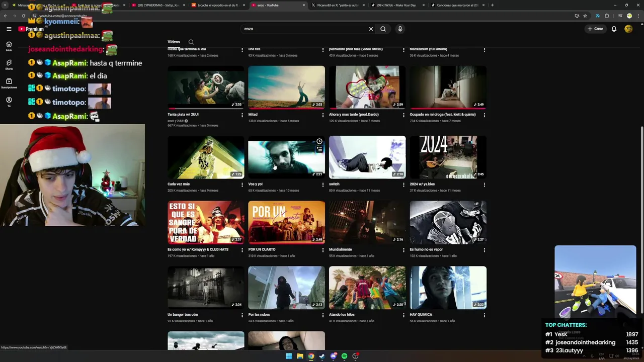Viewport: 644px width, 362px height.
Task: Switch to the TikTok - Make Your Day tab
Action: coord(396,5)
